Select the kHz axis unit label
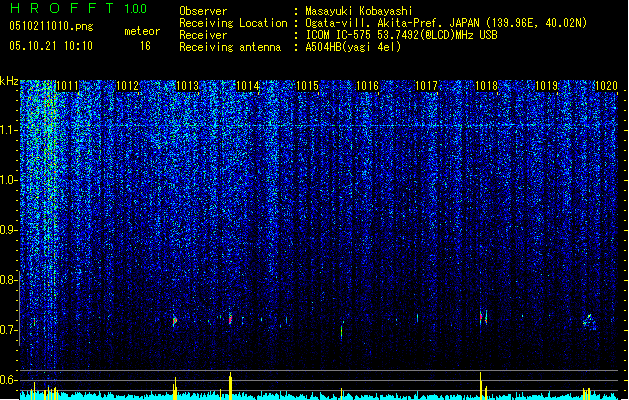The image size is (629, 400). pyautogui.click(x=9, y=81)
